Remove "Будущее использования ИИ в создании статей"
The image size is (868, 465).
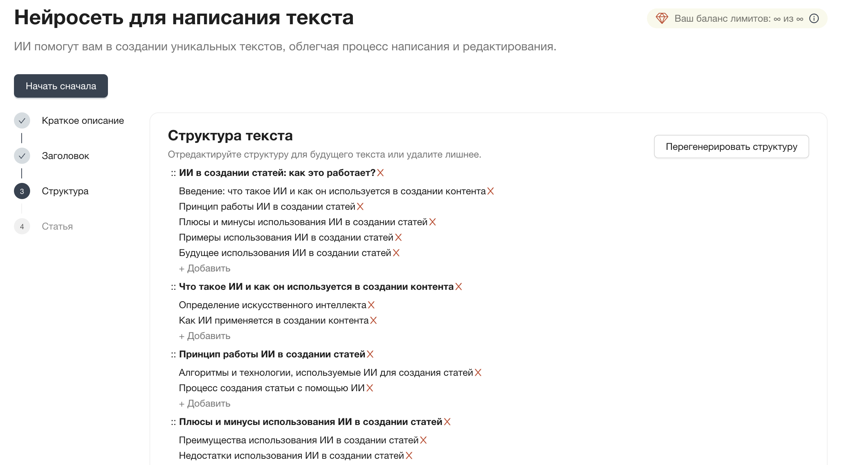pos(395,252)
